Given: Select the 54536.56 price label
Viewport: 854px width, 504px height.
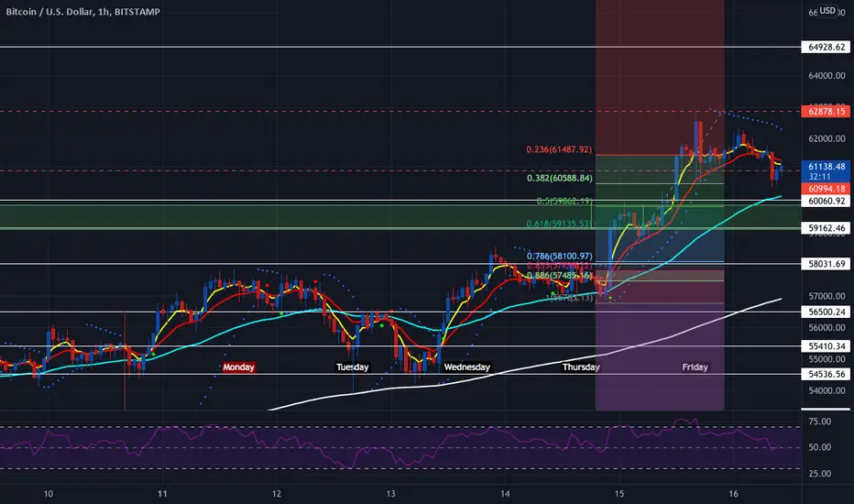Looking at the screenshot, I should 827,374.
